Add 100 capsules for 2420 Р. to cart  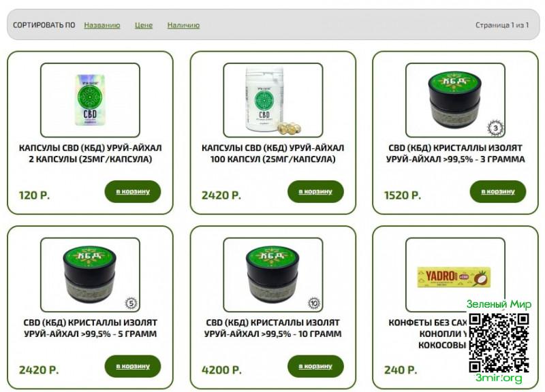(x=315, y=191)
